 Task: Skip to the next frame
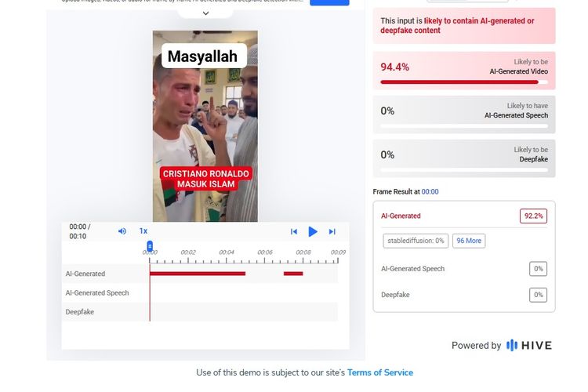click(332, 231)
